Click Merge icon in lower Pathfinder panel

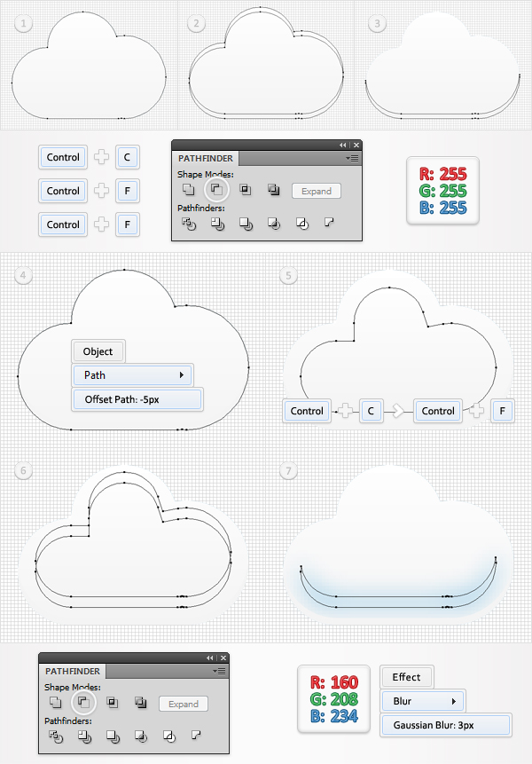pyautogui.click(x=113, y=736)
